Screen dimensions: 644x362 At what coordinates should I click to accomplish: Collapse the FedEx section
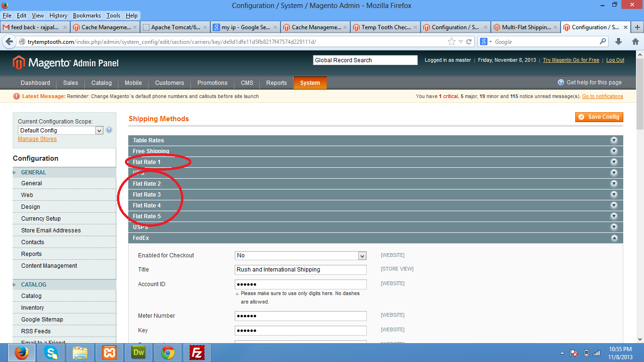tap(375, 238)
